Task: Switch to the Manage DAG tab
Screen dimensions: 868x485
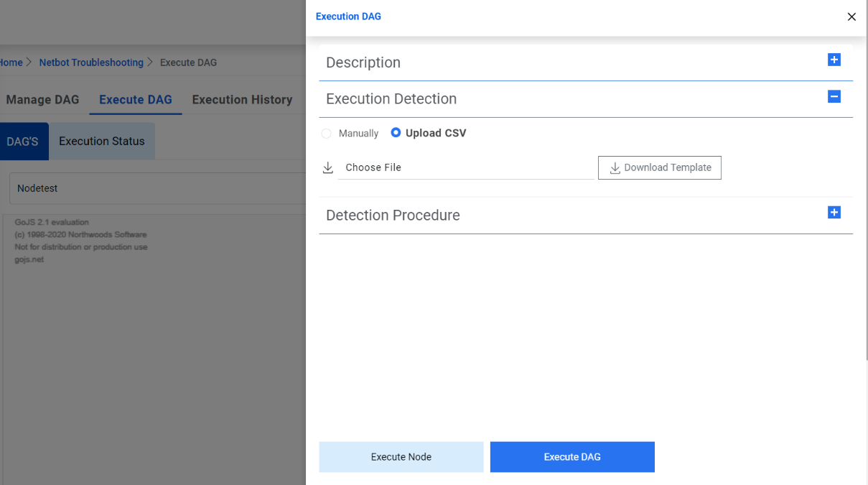Action: (x=42, y=99)
